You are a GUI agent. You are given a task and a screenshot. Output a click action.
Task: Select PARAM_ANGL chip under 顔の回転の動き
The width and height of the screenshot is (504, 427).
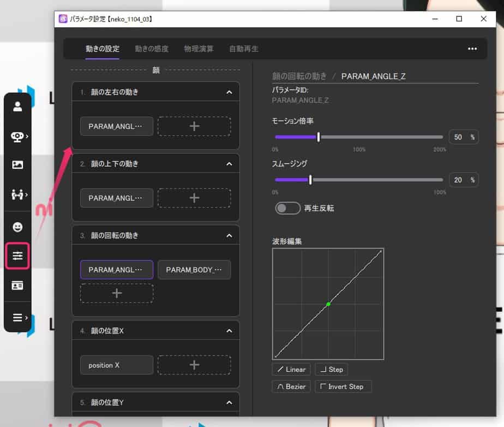coord(117,270)
